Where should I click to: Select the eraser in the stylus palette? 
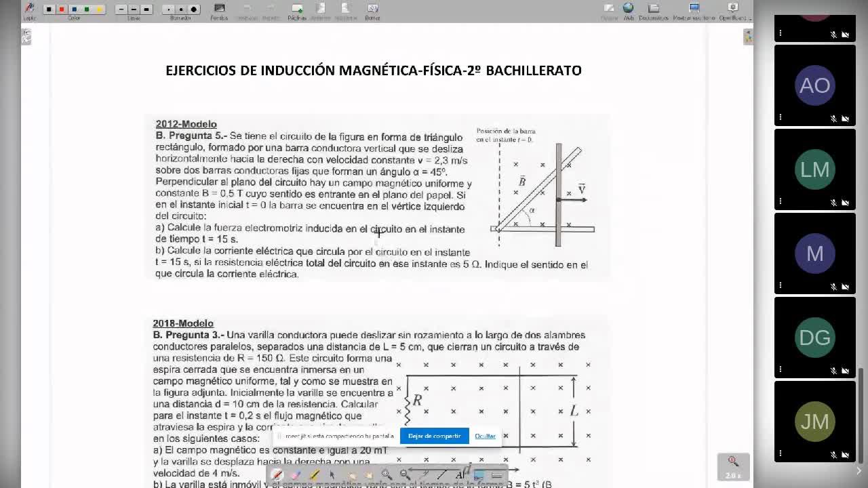click(x=296, y=474)
